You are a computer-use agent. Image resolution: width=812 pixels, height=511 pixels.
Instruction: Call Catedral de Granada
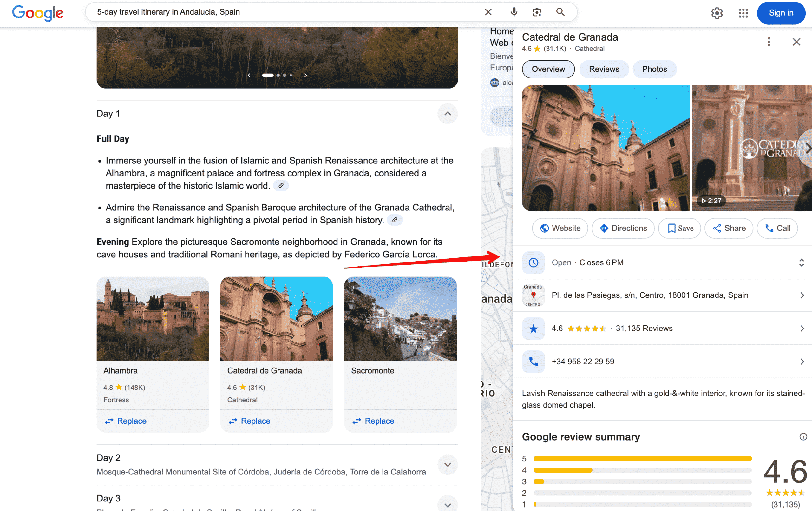pos(777,228)
